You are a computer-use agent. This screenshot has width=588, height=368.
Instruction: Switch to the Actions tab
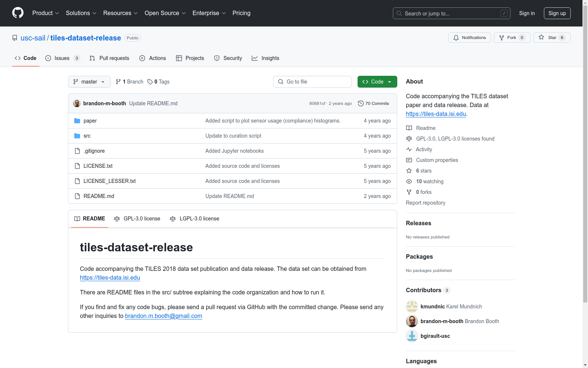tap(153, 58)
